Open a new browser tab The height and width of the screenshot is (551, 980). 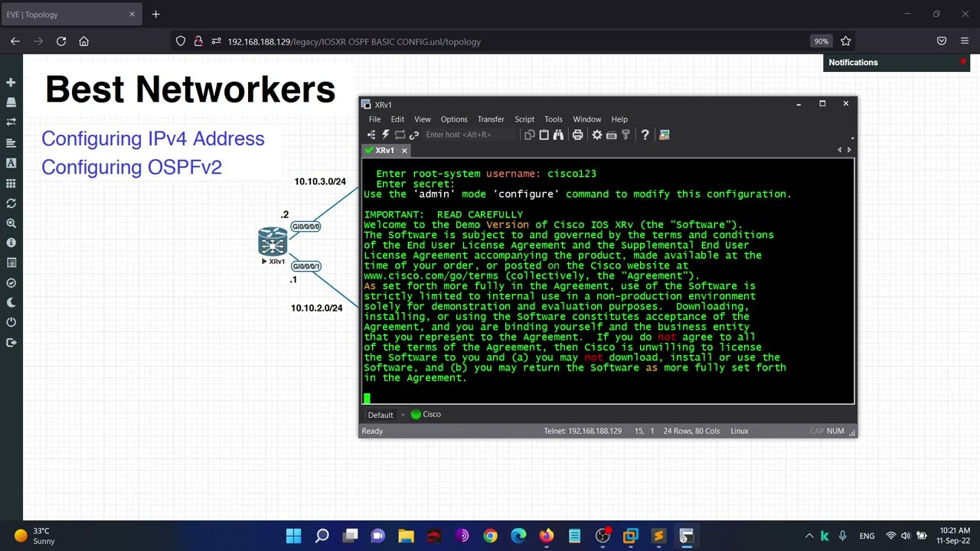click(155, 14)
